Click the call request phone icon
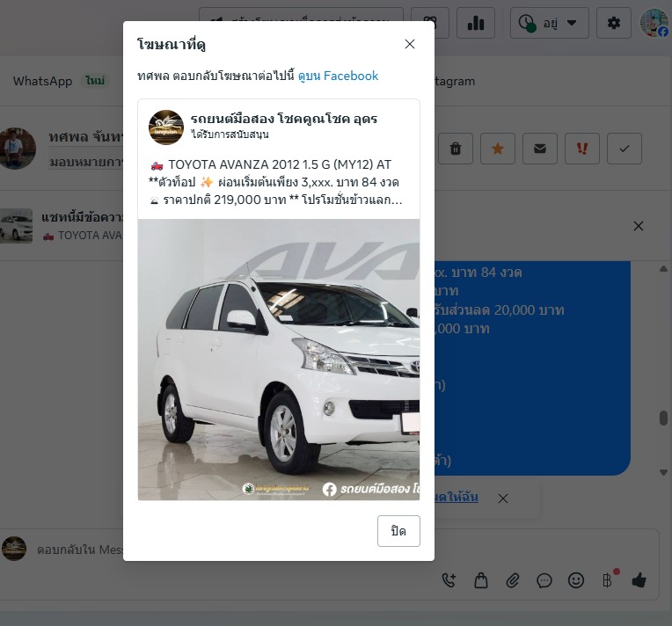Image resolution: width=672 pixels, height=626 pixels. coord(449,580)
